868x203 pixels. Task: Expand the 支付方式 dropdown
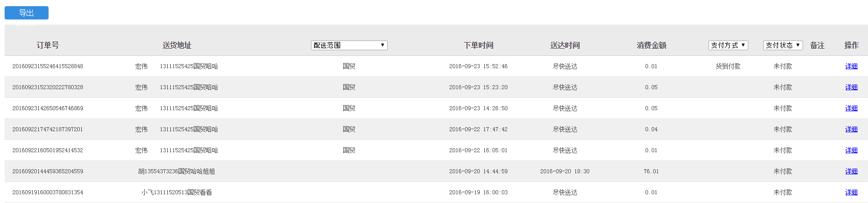[728, 45]
